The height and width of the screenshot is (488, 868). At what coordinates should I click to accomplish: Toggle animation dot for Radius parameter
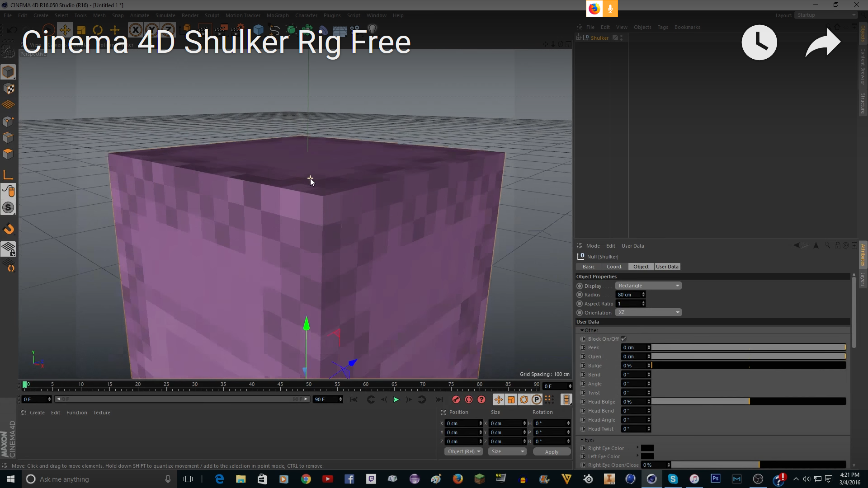tap(580, 295)
